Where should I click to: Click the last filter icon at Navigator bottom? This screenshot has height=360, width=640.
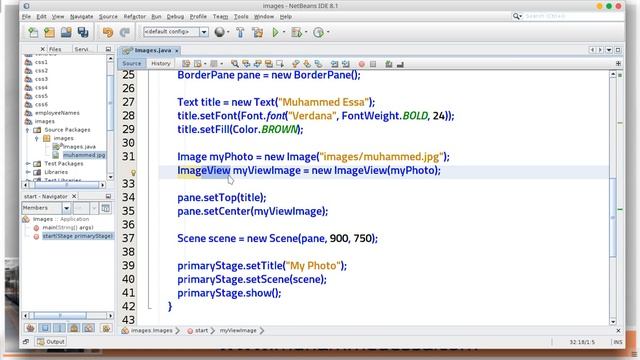pyautogui.click(x=106, y=328)
